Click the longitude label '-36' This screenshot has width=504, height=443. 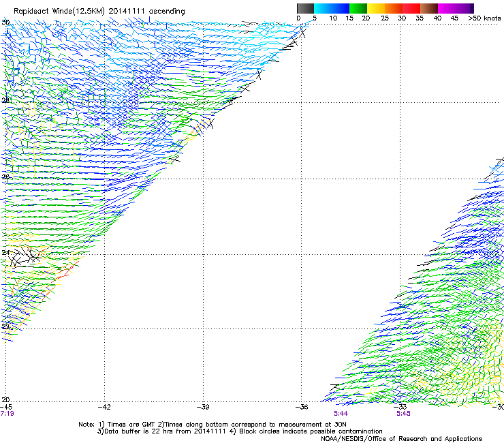(302, 407)
